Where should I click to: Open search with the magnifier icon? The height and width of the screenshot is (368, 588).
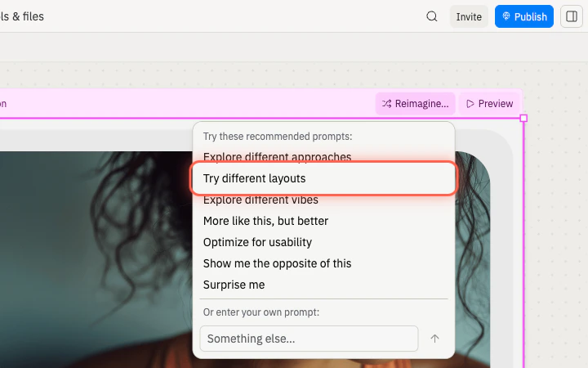point(432,16)
